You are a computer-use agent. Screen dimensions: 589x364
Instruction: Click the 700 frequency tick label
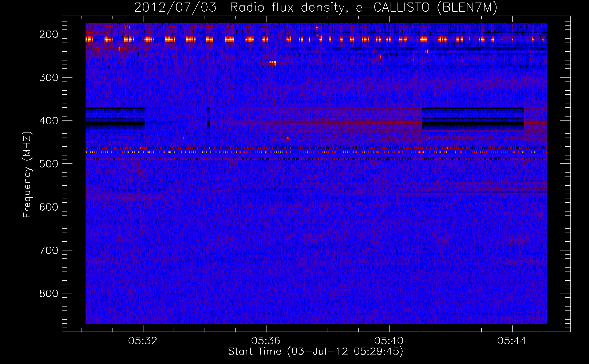[49, 250]
